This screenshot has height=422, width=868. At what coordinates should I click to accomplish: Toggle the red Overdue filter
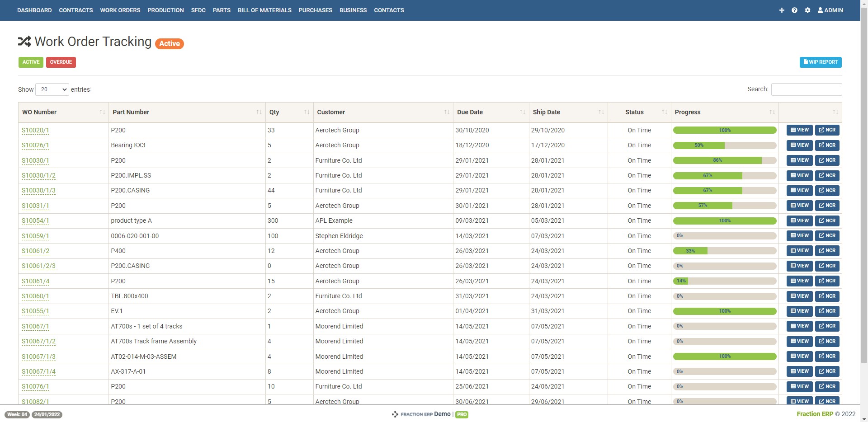61,62
